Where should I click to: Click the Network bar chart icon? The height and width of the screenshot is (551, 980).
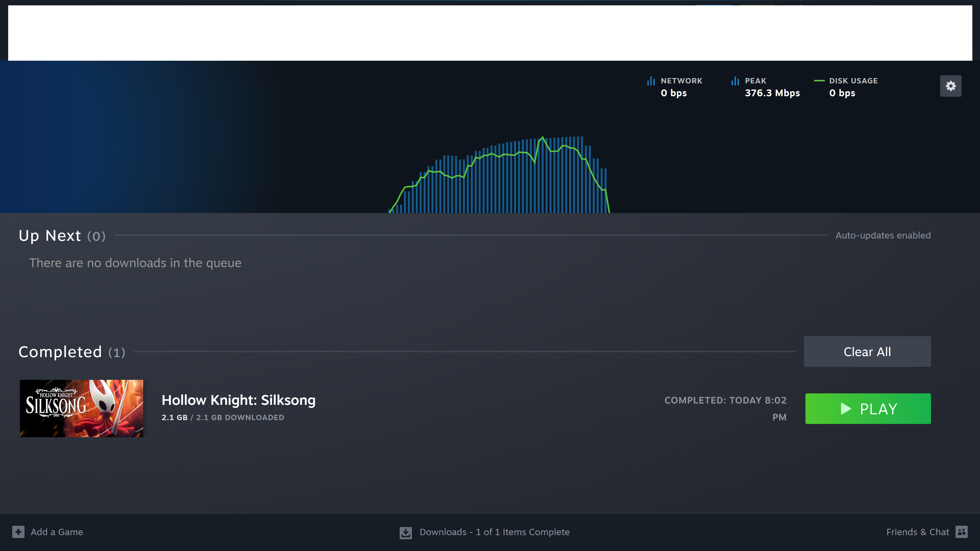point(651,81)
